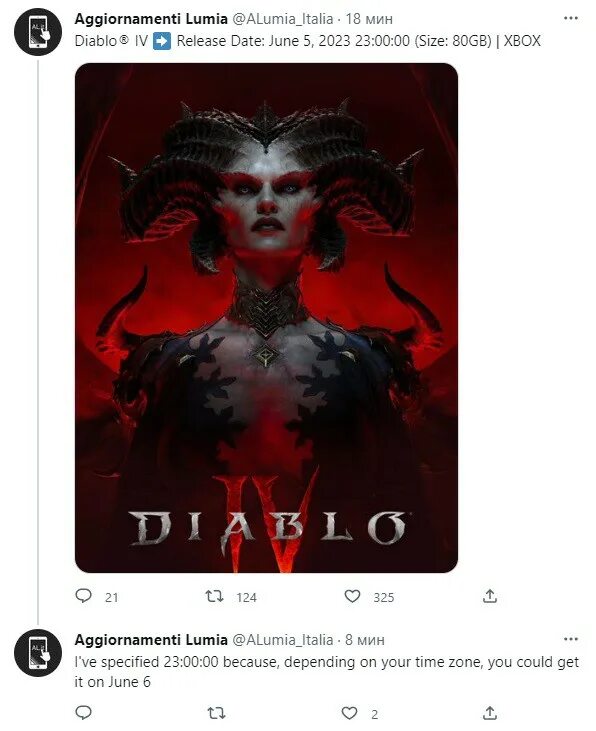Open the Diablo IV Lilith poster image
The height and width of the screenshot is (731, 596).
tap(266, 318)
